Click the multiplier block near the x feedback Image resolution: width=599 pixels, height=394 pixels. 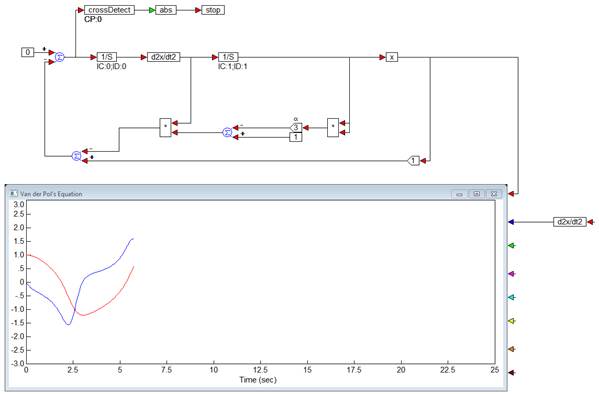333,128
